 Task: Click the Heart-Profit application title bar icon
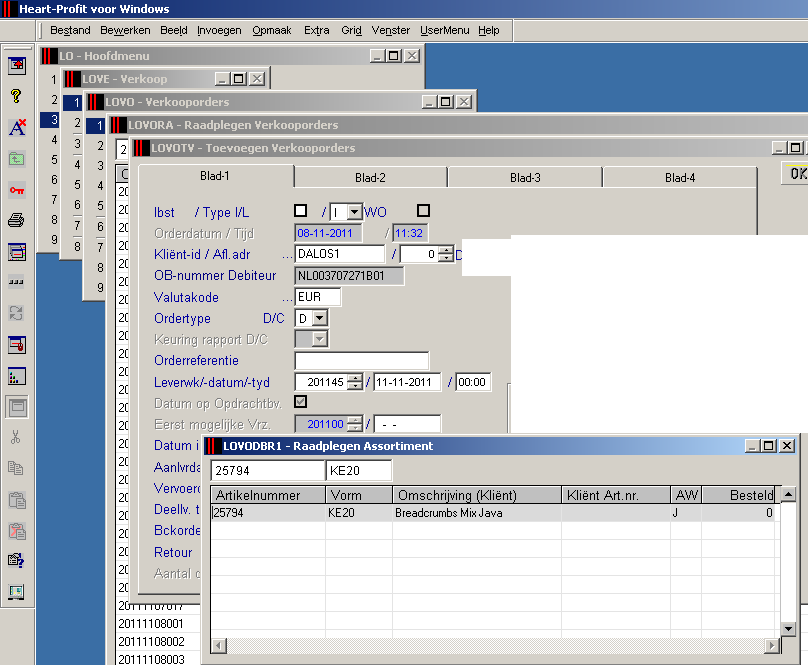click(8, 9)
